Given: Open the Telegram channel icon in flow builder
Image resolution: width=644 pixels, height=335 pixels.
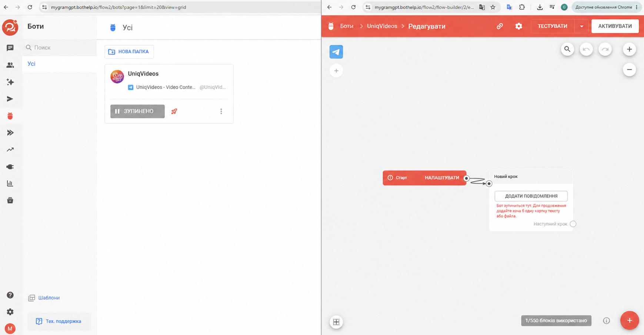Looking at the screenshot, I should click(336, 52).
